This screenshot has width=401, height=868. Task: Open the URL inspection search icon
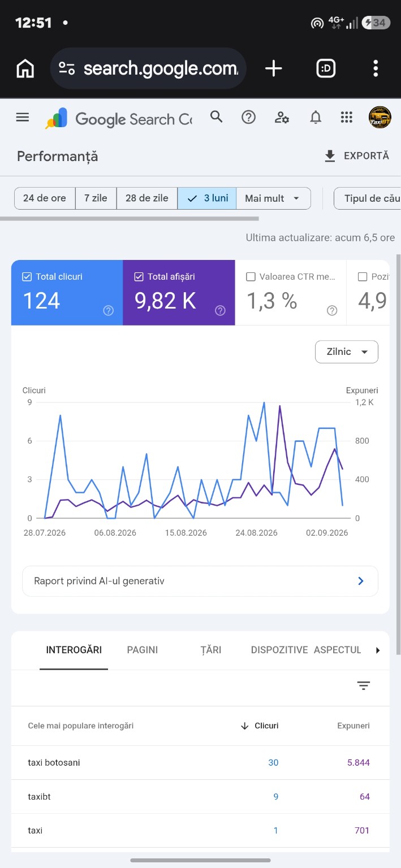pyautogui.click(x=217, y=117)
